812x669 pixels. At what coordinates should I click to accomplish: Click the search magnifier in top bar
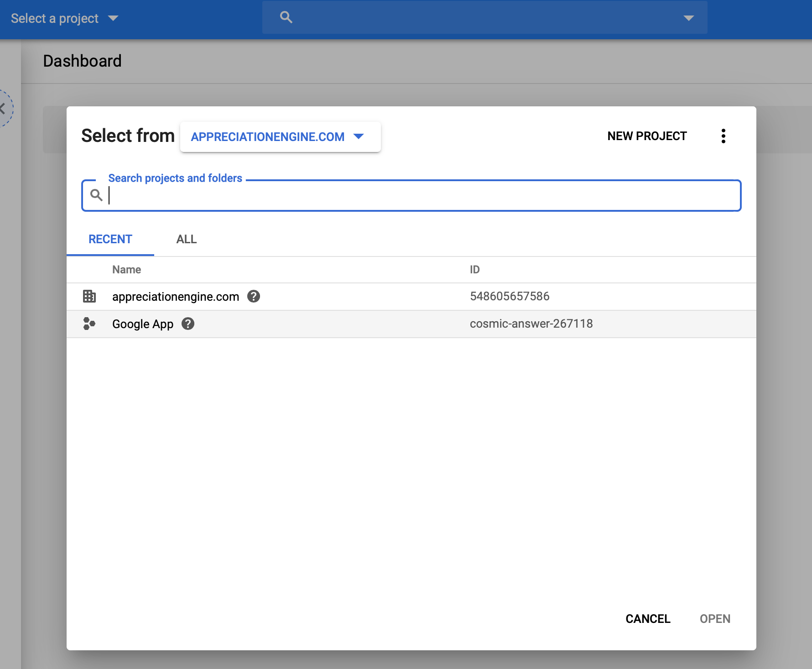286,17
